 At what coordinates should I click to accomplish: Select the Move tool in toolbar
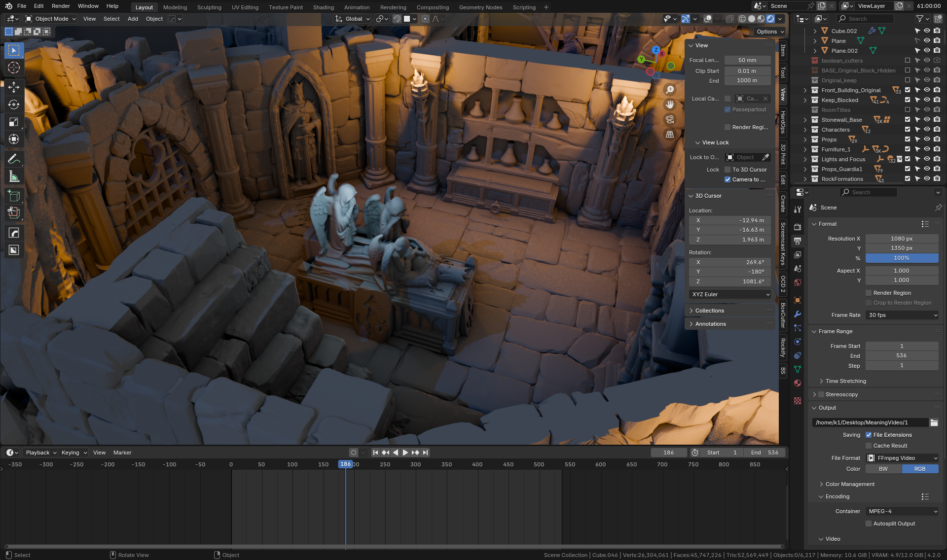[x=14, y=87]
